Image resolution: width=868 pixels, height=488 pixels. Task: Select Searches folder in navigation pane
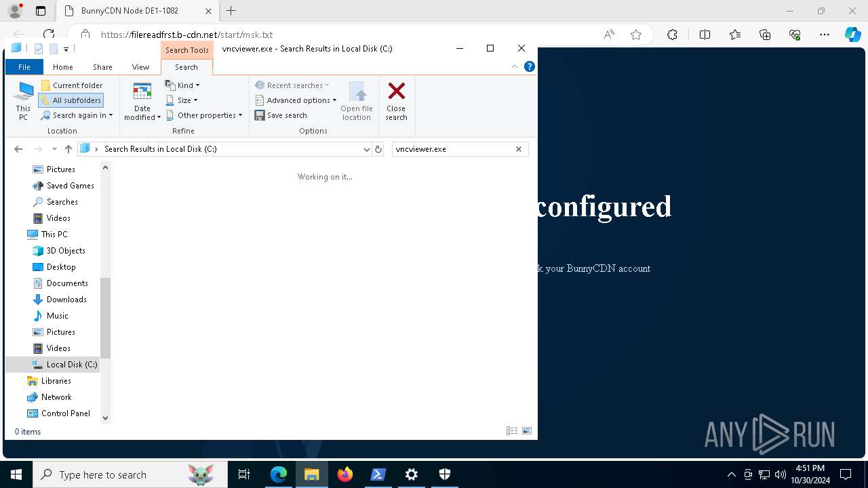click(55, 202)
